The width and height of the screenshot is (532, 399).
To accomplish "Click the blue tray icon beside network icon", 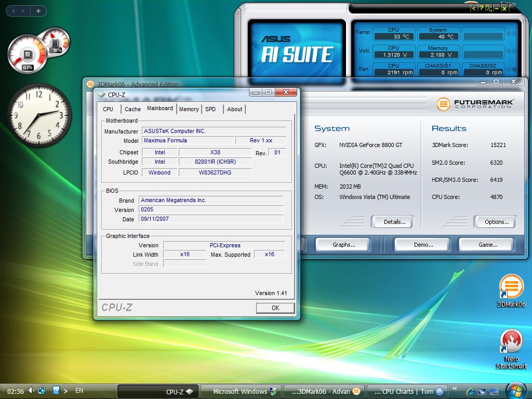I will coord(56,390).
